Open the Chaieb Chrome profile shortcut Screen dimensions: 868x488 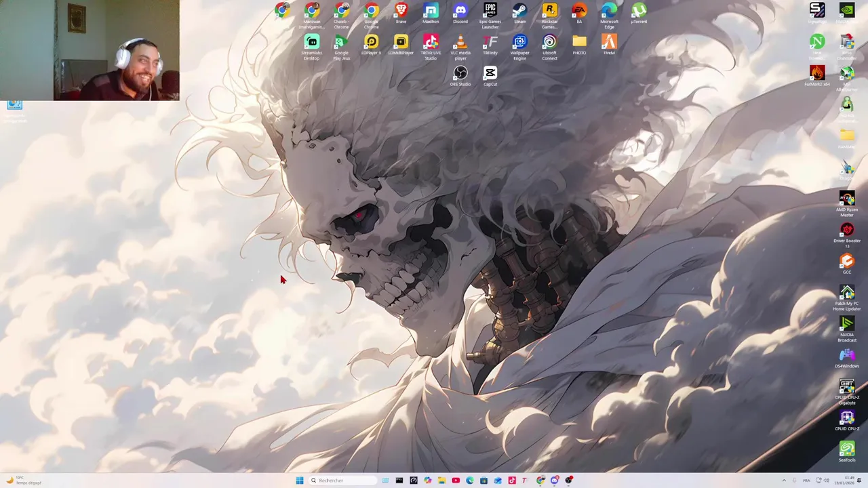[x=341, y=16]
